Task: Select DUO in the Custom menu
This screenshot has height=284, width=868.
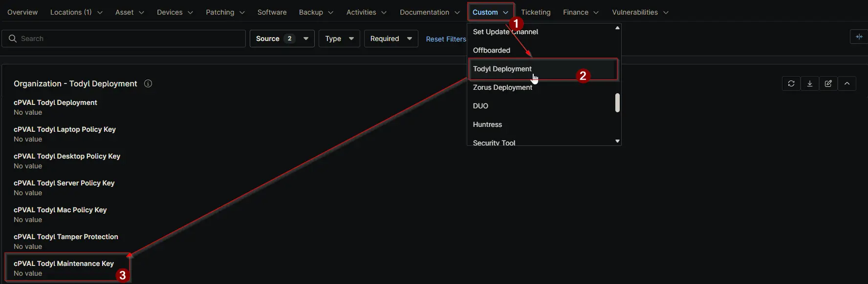Action: click(x=541, y=106)
